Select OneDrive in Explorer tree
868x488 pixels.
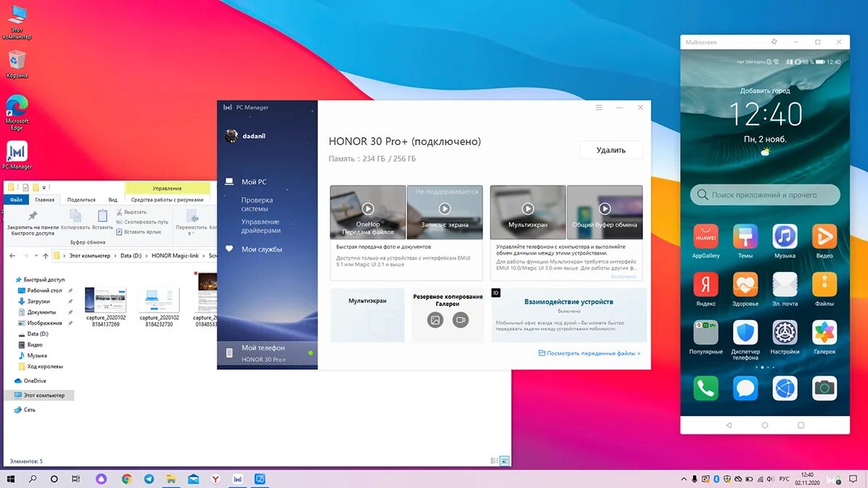(35, 381)
